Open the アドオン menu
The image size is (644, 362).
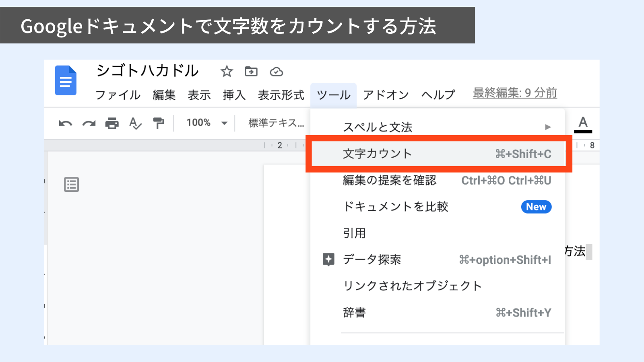point(386,95)
